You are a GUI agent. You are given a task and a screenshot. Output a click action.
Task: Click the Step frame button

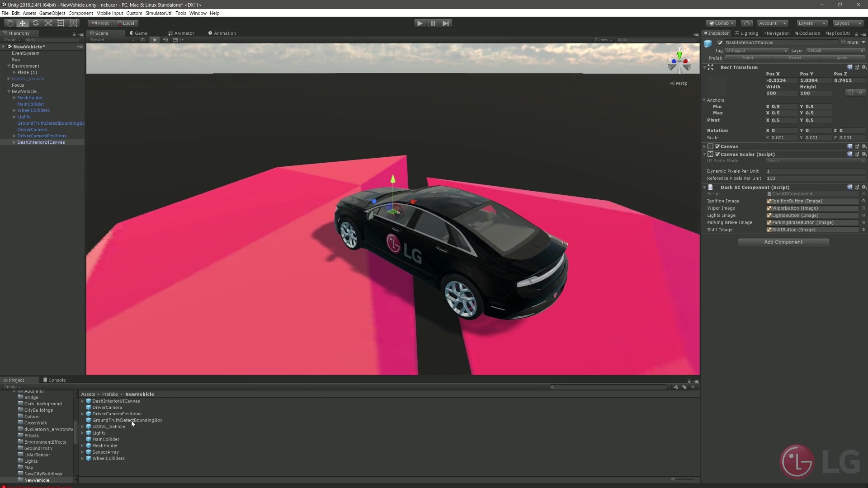[446, 23]
